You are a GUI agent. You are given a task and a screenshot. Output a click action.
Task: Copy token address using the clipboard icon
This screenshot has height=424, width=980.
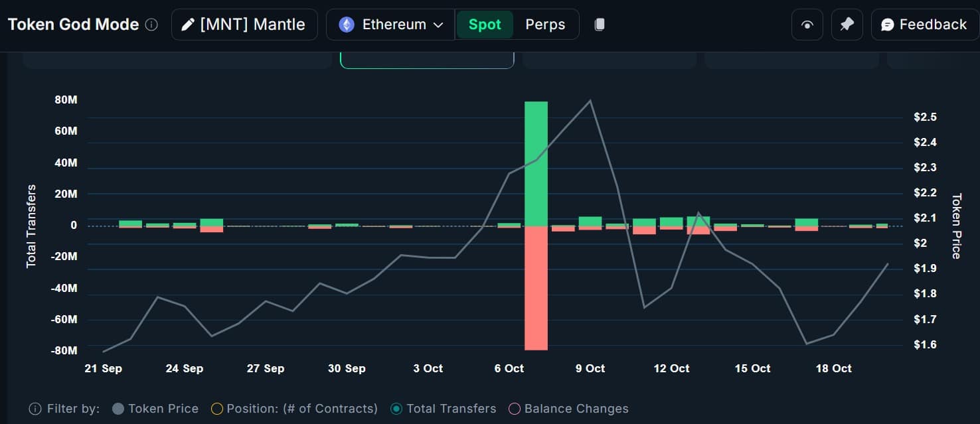600,25
